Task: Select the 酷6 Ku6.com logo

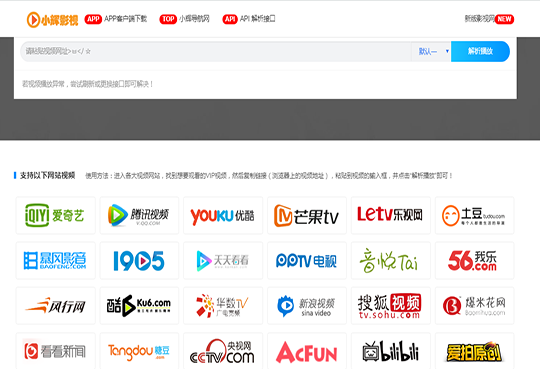Action: 139,306
